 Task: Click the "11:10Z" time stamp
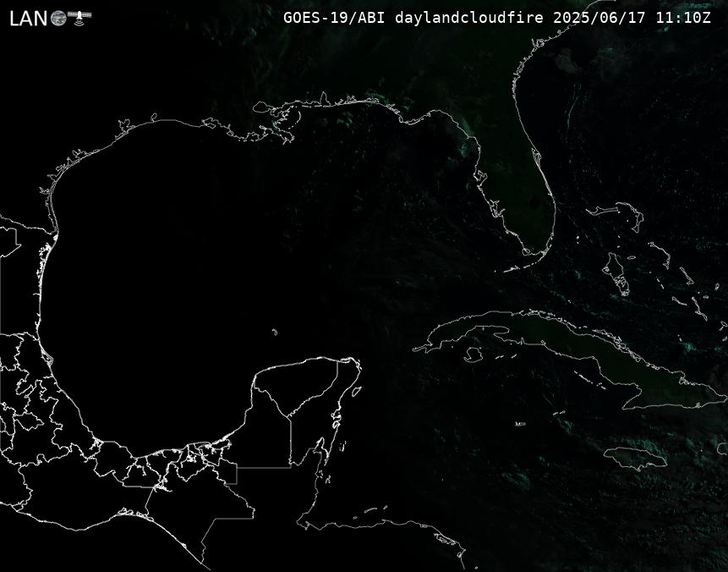(x=683, y=18)
